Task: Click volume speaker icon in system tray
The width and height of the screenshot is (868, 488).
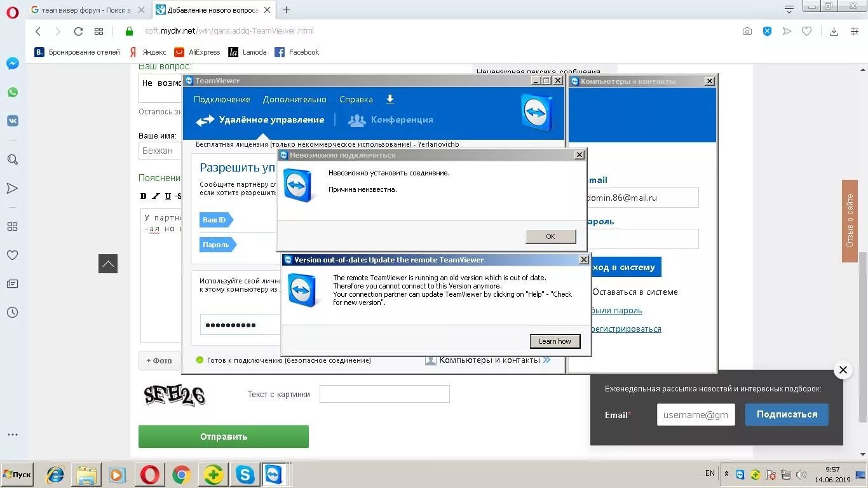Action: coord(801,475)
